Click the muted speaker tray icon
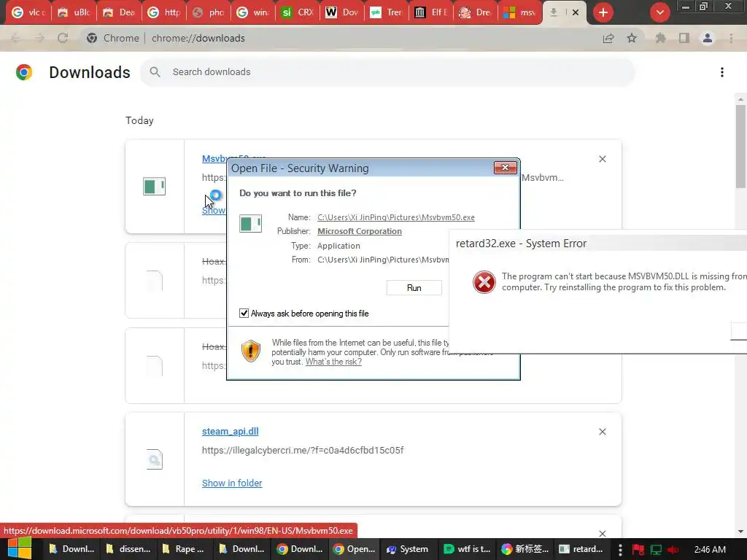Screen dimensions: 747x560 (673, 549)
